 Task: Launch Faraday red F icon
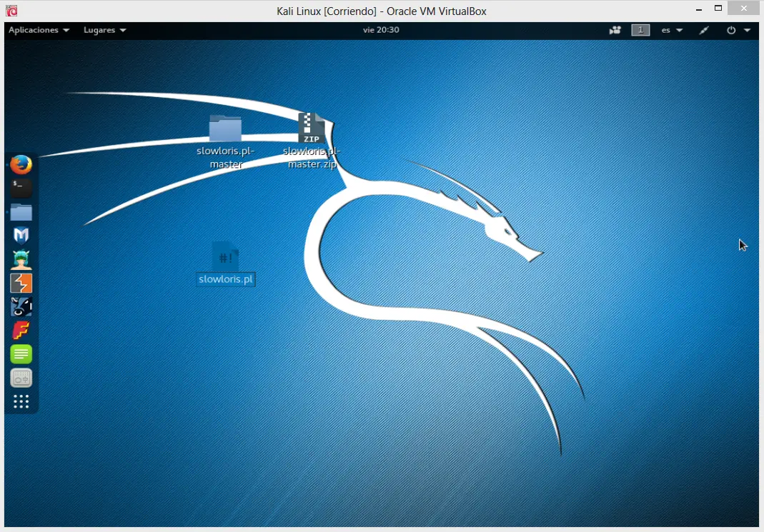tap(21, 331)
